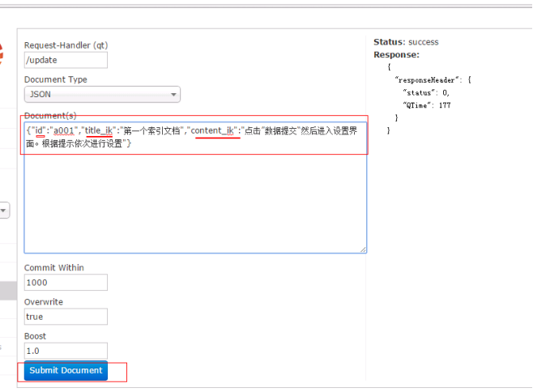Viewport: 533px width, 392px height.
Task: Click the Request-Handler (qt) label
Action: click(66, 45)
